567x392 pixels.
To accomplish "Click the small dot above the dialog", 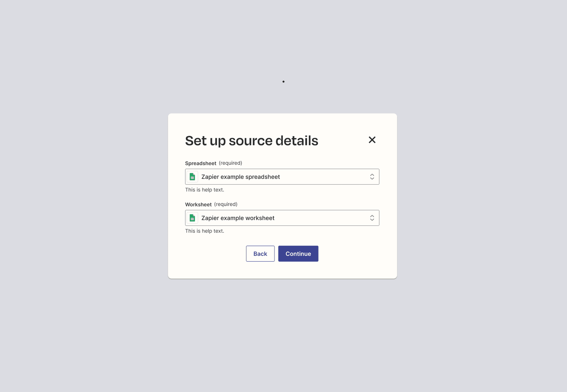I will point(283,82).
